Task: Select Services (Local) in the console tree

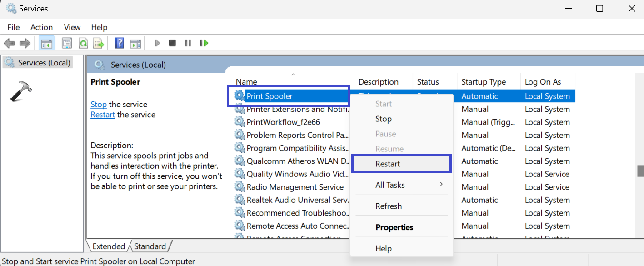Action: (x=44, y=63)
